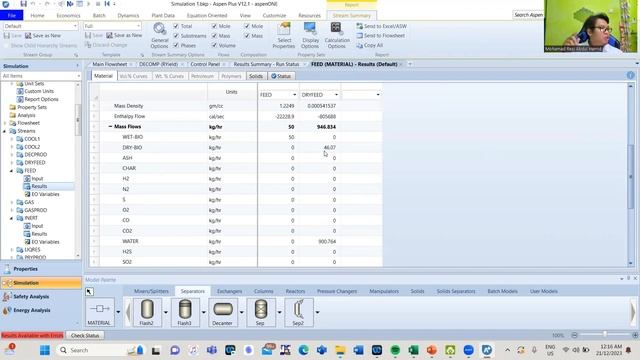Open Report Options tree item

click(41, 99)
